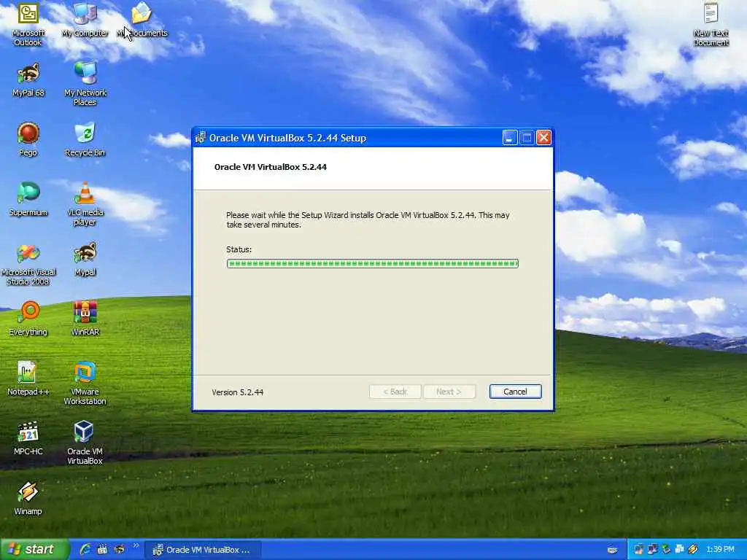The width and height of the screenshot is (747, 560).
Task: Open the My Computer desktop icon
Action: coord(85,20)
